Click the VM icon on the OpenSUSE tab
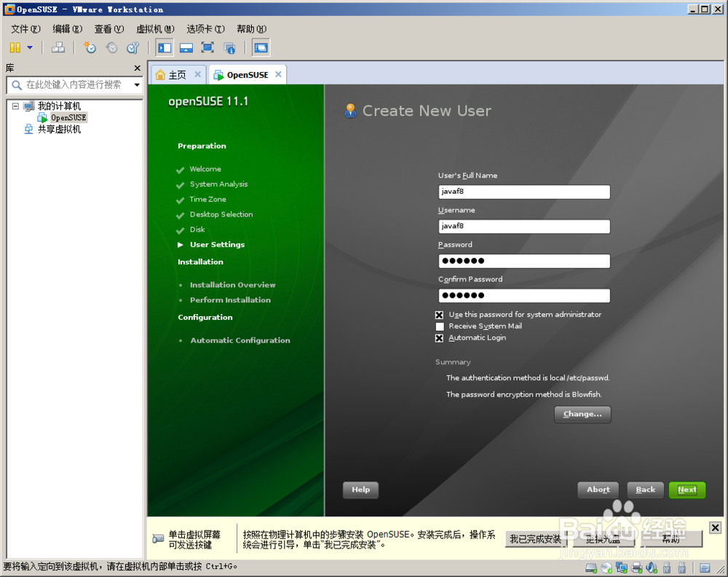 tap(218, 75)
